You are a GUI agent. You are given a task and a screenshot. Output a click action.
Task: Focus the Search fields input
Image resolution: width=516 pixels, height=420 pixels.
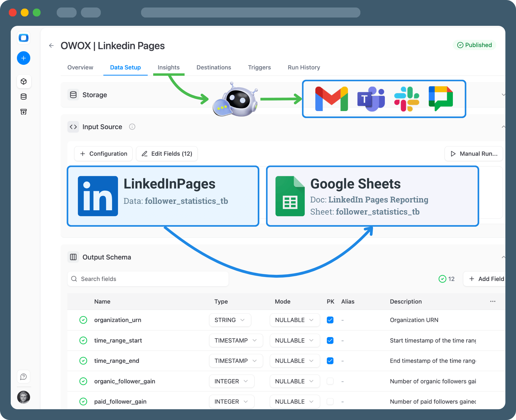point(148,279)
